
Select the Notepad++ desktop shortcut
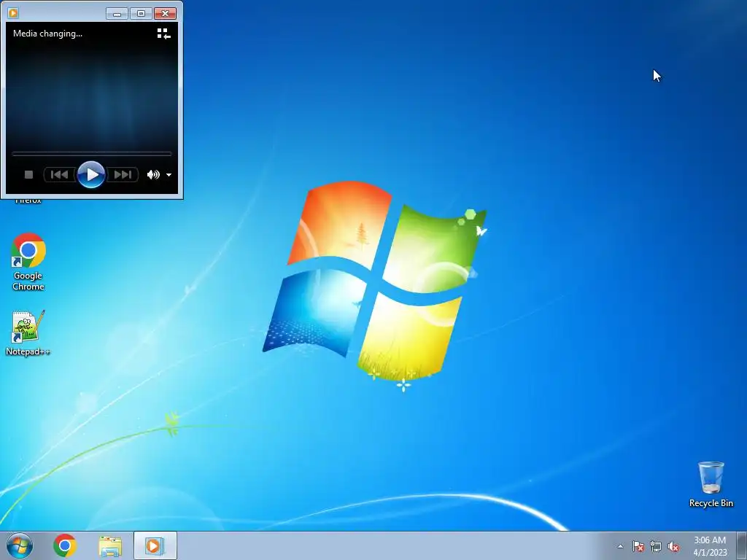(28, 332)
